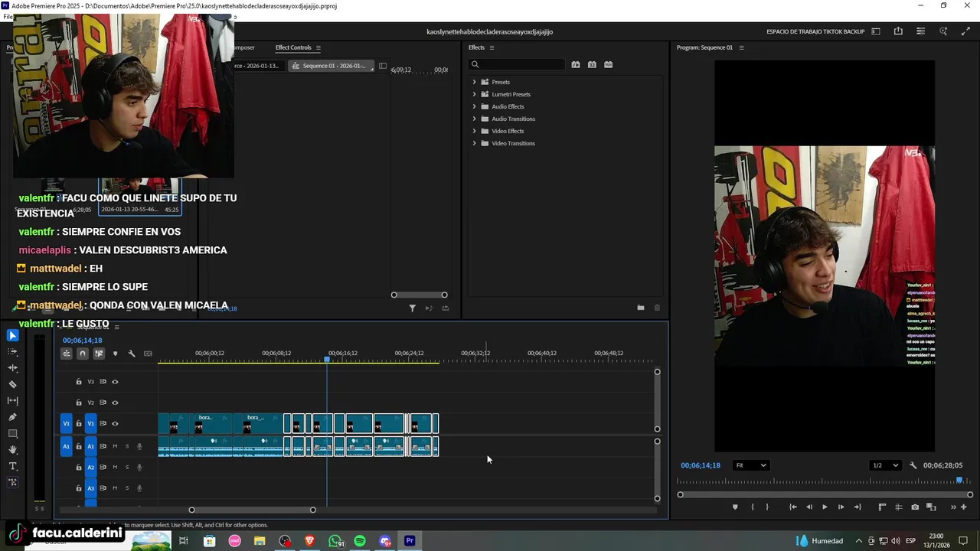
Task: Toggle V3 track output eye
Action: point(115,382)
